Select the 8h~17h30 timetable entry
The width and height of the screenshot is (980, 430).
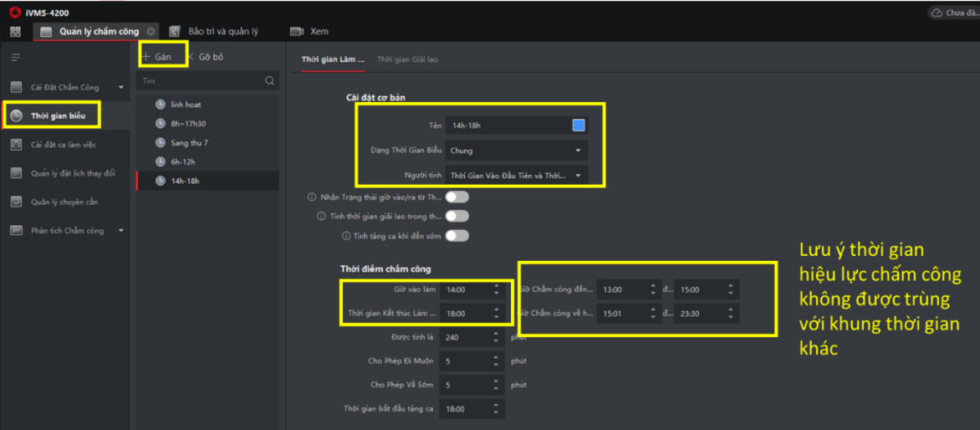coord(188,124)
